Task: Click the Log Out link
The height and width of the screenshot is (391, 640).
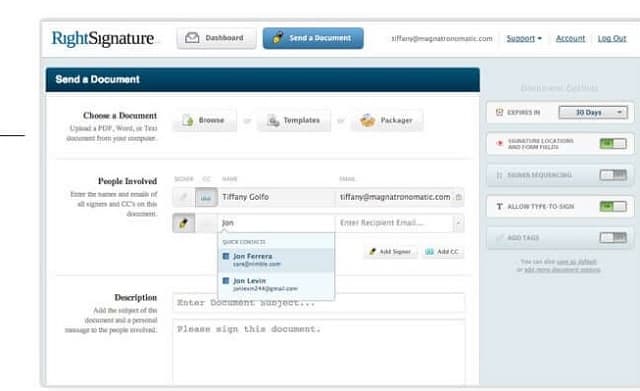Action: (x=612, y=38)
